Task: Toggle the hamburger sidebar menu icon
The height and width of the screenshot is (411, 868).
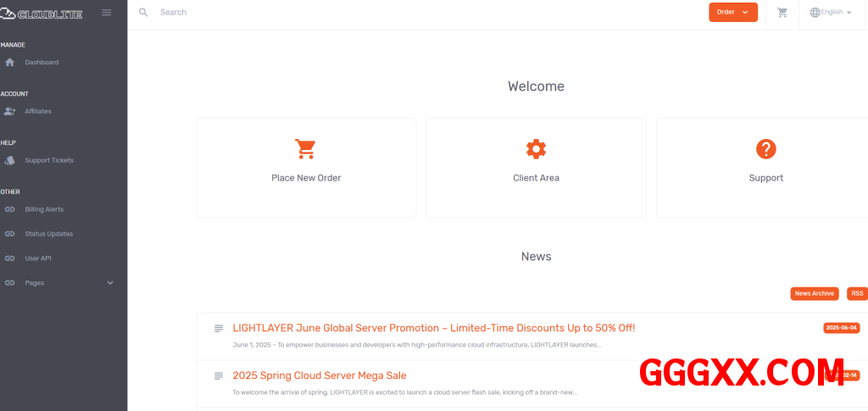Action: pos(106,12)
